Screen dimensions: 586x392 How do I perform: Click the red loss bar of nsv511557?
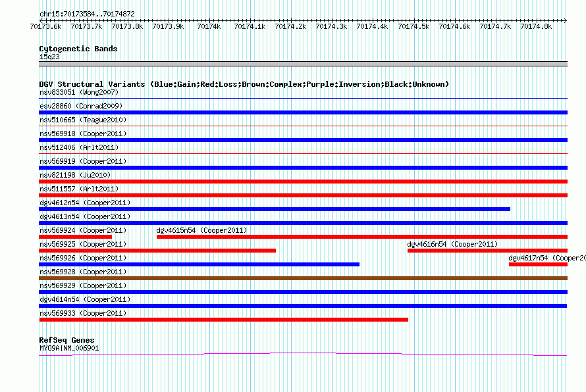coord(303,195)
